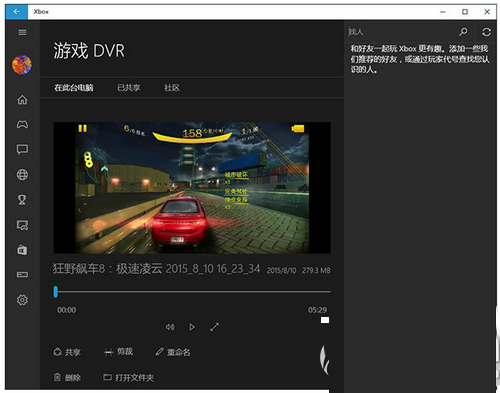Image resolution: width=500 pixels, height=393 pixels.
Task: Minimize the Xbox window
Action: click(443, 12)
